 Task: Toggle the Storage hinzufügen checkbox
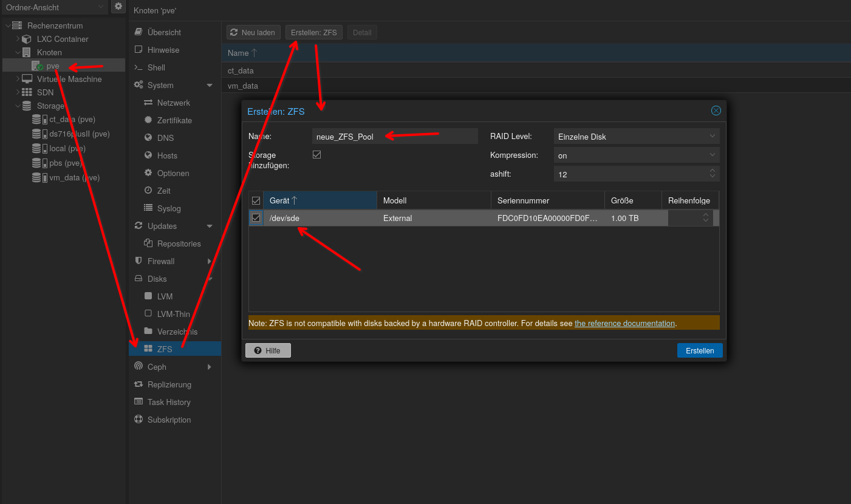point(316,155)
